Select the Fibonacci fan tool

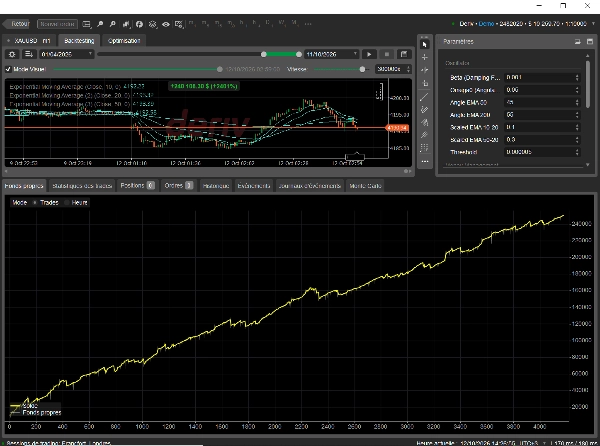point(424,122)
